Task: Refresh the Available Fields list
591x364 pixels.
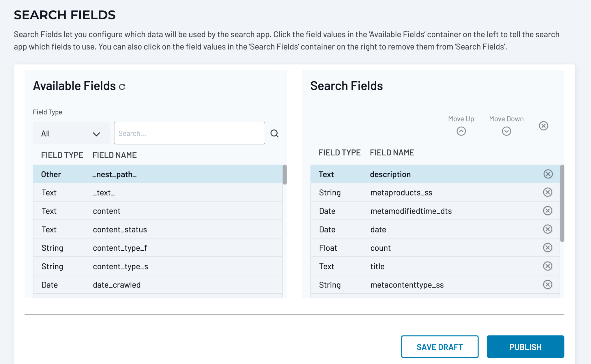Action: point(122,87)
